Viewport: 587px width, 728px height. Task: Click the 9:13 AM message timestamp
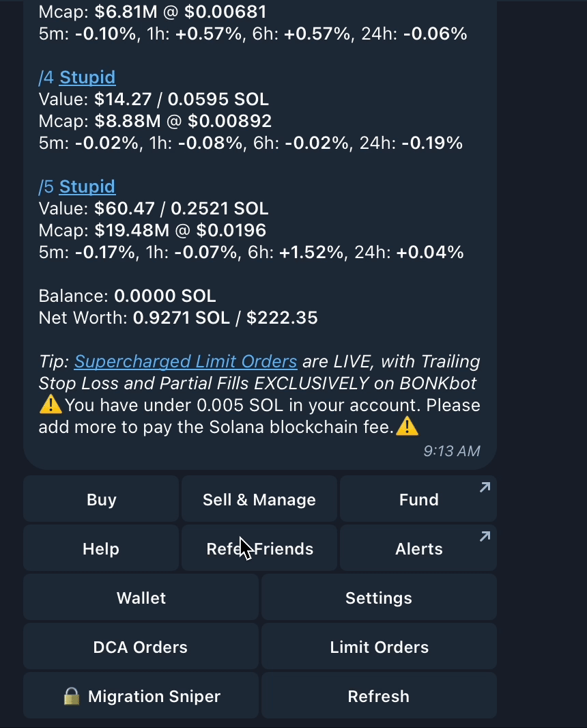coord(452,451)
